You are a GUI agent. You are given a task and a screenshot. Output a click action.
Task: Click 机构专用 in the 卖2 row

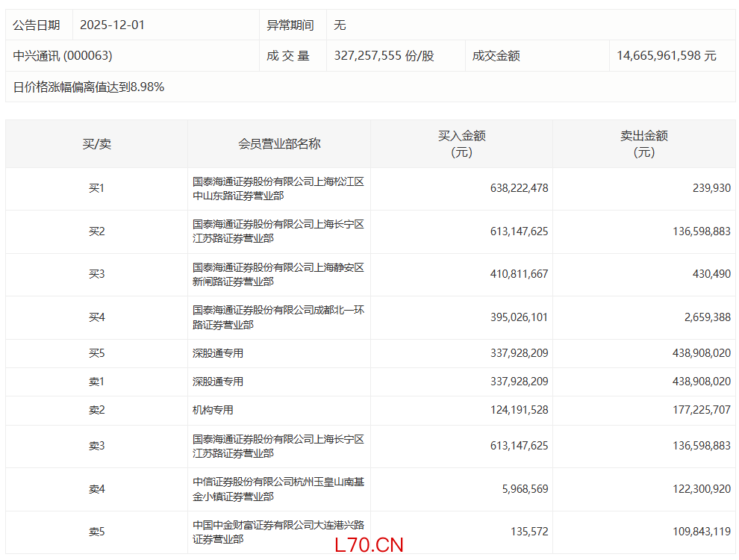(213, 410)
